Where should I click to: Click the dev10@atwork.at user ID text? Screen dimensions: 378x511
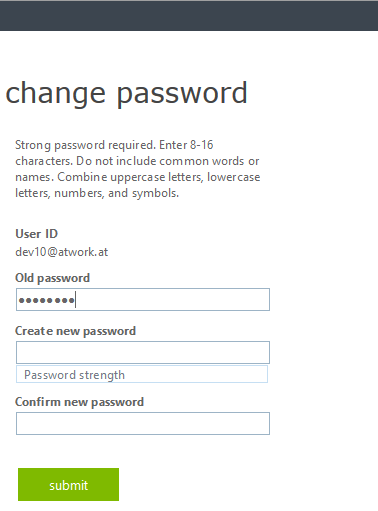(62, 252)
